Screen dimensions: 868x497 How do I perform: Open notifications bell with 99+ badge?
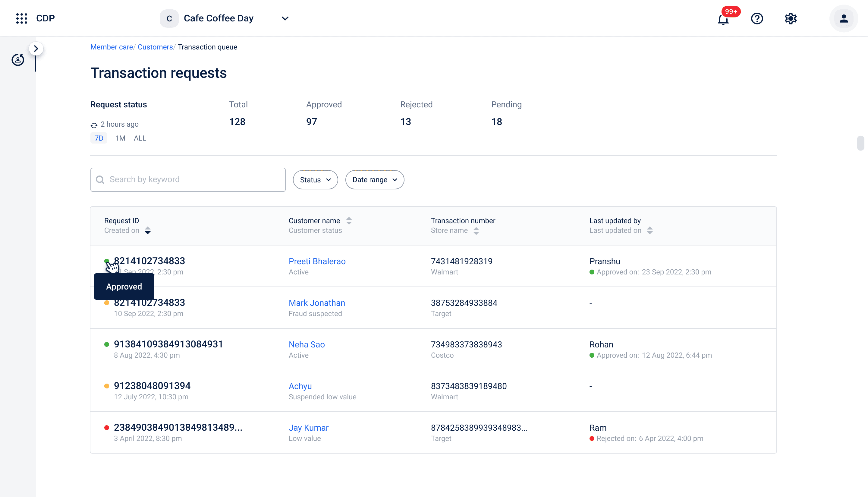(723, 19)
